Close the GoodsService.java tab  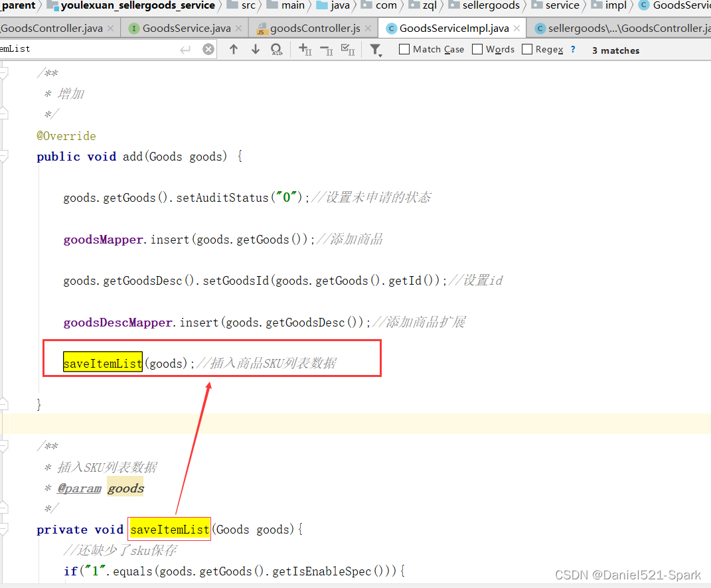(239, 29)
